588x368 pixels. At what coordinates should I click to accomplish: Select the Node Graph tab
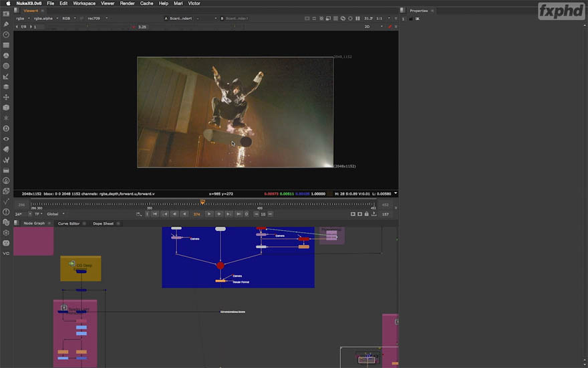(34, 223)
